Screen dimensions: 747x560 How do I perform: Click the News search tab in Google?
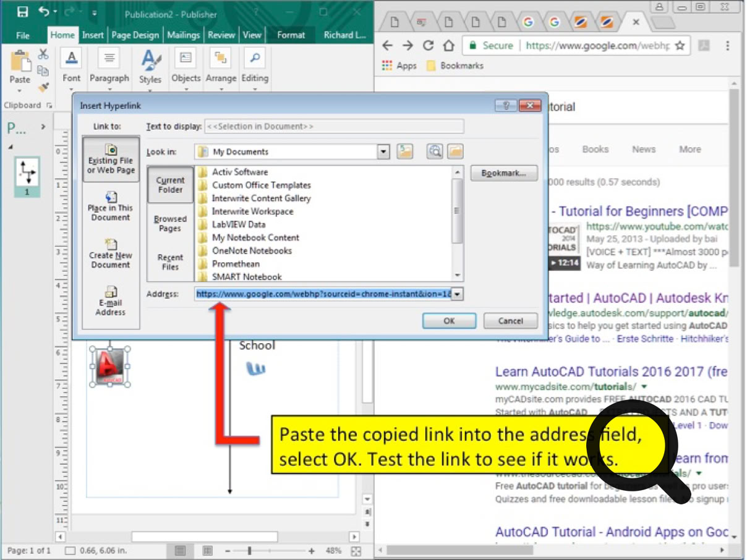[644, 149]
